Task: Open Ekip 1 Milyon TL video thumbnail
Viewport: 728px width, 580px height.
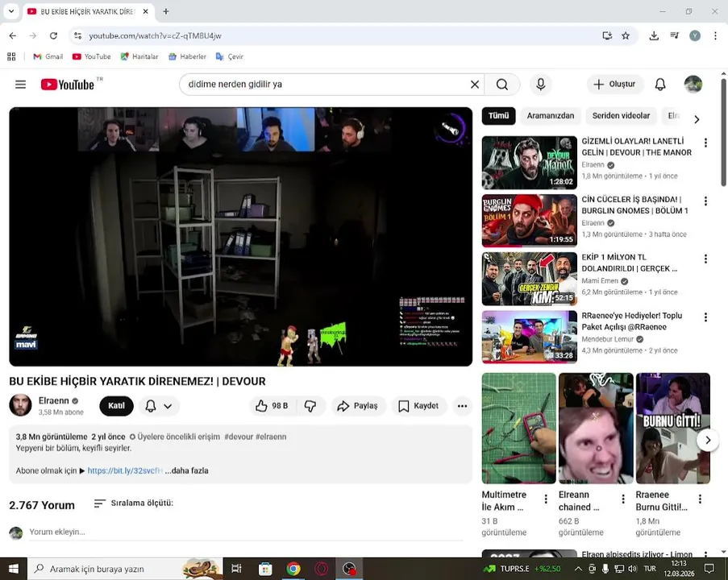Action: click(x=530, y=279)
